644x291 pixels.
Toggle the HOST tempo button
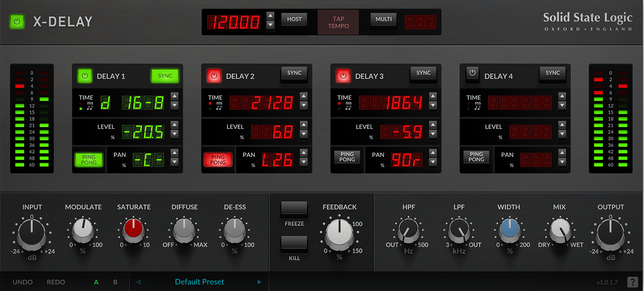[294, 20]
